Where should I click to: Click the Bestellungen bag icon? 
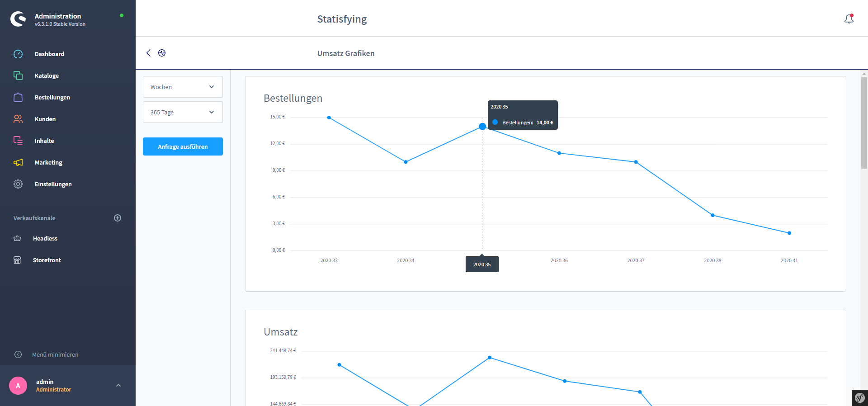click(18, 97)
